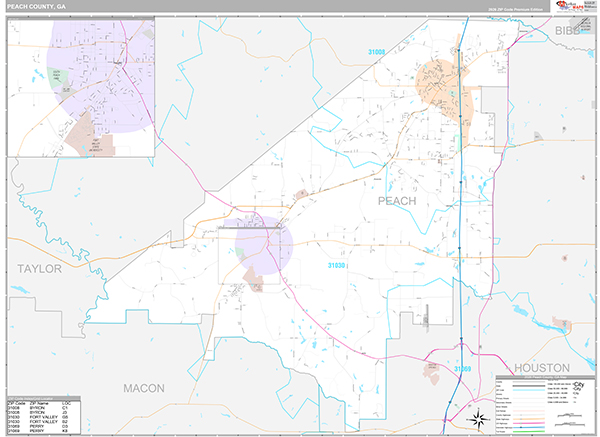Click the cyan ZIP Code legend swatch
Viewport: 600px width, 437px height.
tap(529, 390)
